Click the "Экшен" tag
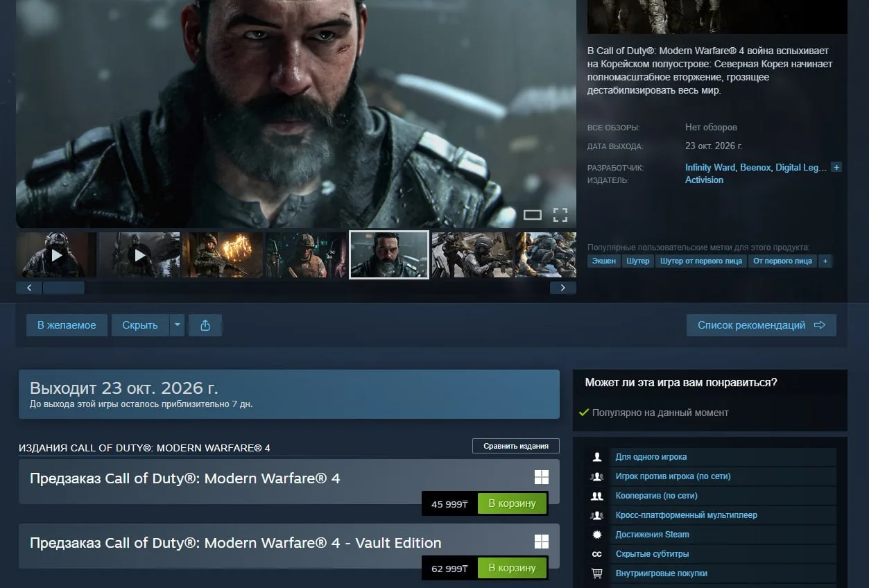The height and width of the screenshot is (588, 869). click(x=603, y=261)
